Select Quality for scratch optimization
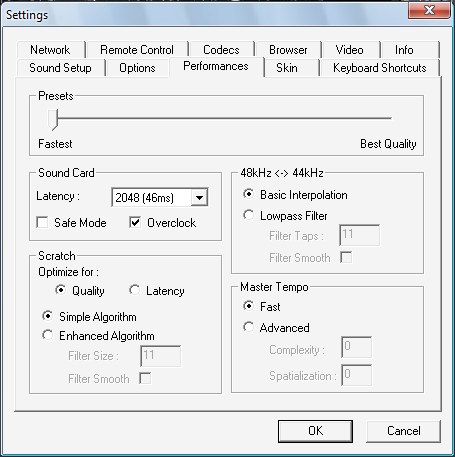 pyautogui.click(x=60, y=290)
